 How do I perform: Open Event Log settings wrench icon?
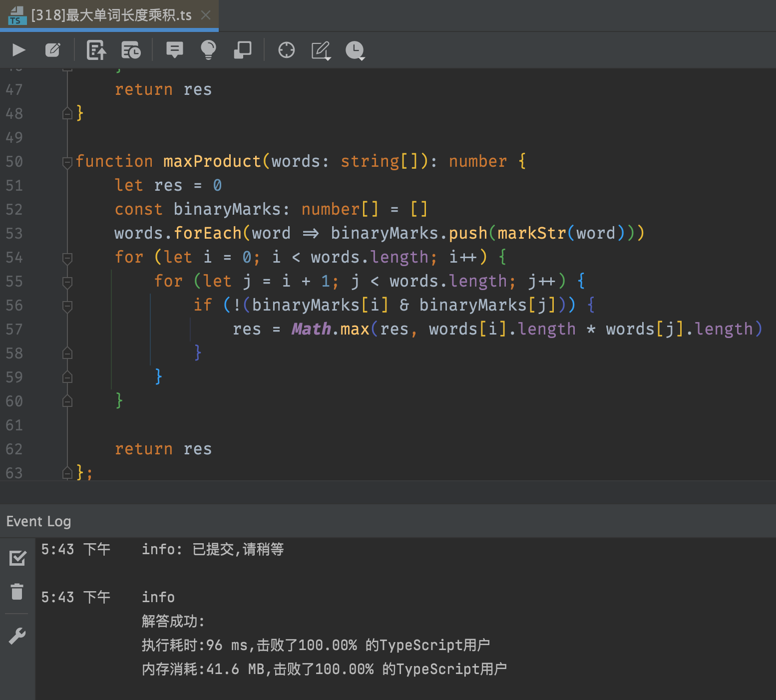click(x=17, y=636)
